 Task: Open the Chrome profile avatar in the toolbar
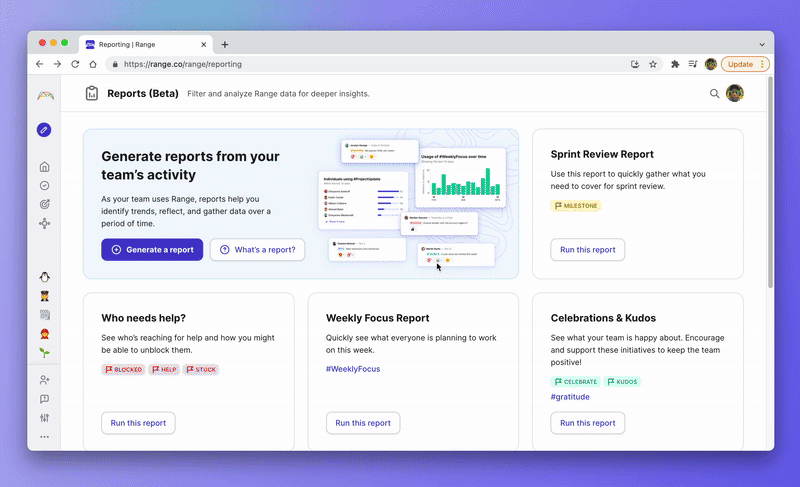click(711, 64)
